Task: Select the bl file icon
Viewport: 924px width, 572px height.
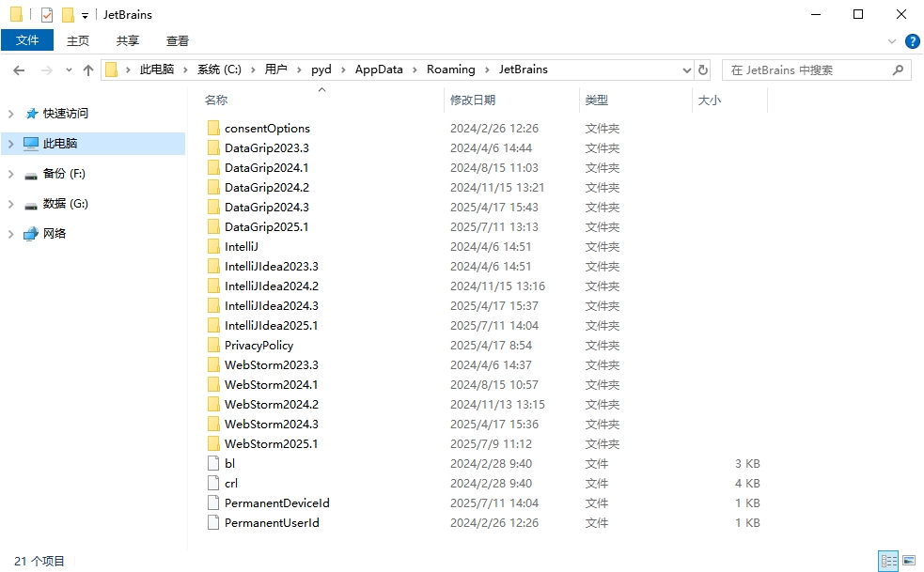Action: [x=213, y=464]
